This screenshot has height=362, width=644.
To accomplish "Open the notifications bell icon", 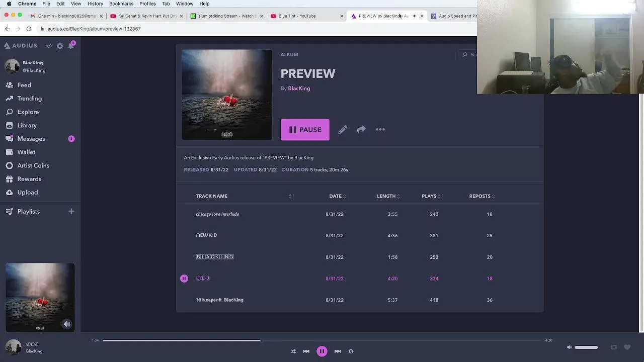I will (71, 45).
